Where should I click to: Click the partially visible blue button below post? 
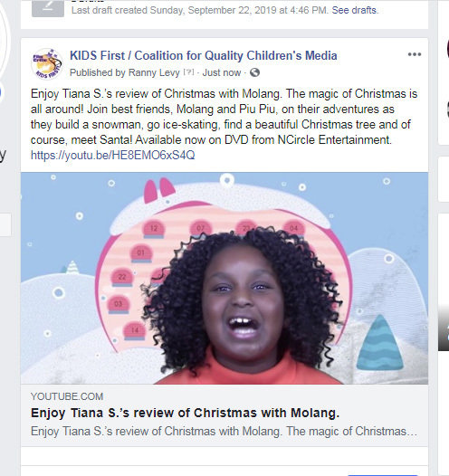coord(383,474)
